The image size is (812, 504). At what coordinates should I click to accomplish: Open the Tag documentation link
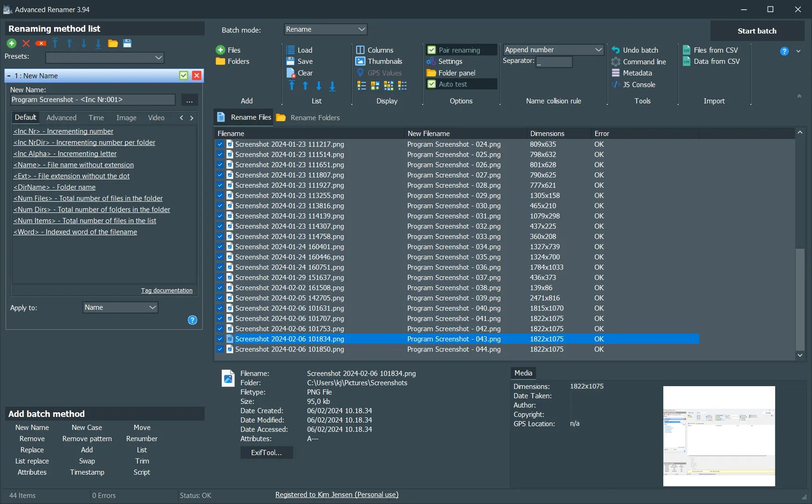[x=166, y=290]
